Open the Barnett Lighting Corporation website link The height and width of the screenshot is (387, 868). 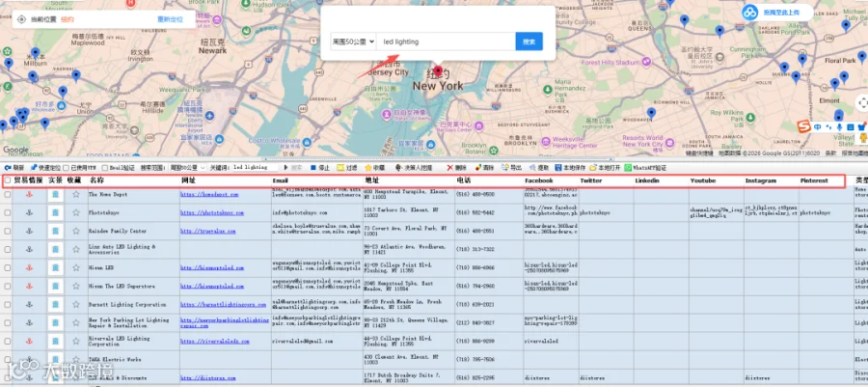coord(223,305)
